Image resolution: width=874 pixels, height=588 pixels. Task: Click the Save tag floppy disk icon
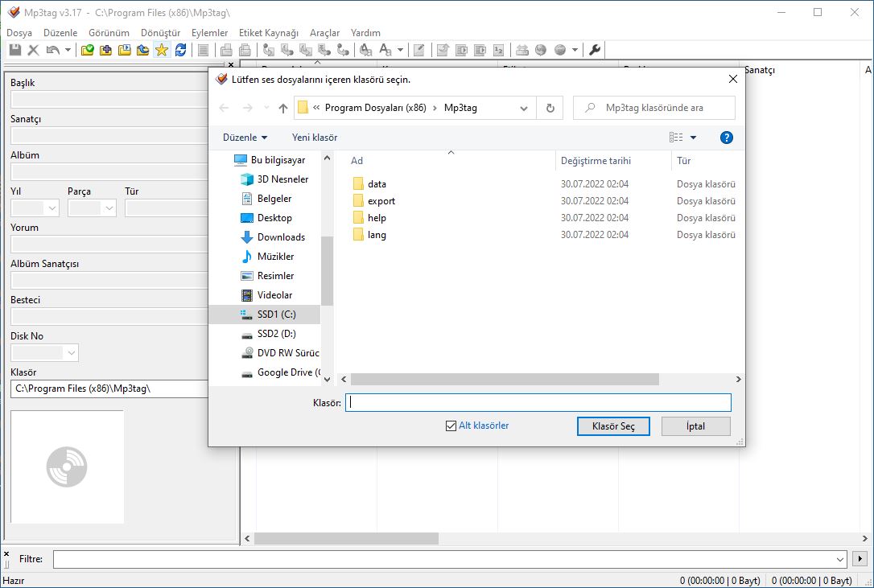[15, 50]
